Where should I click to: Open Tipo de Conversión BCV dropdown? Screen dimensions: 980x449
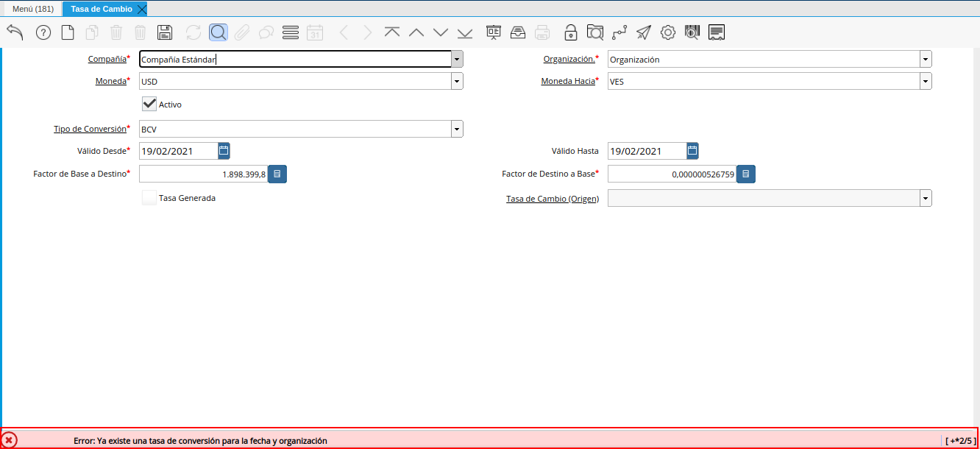[x=457, y=129]
